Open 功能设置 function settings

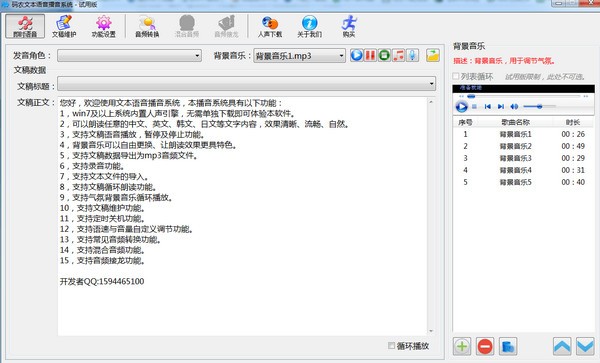(x=103, y=26)
